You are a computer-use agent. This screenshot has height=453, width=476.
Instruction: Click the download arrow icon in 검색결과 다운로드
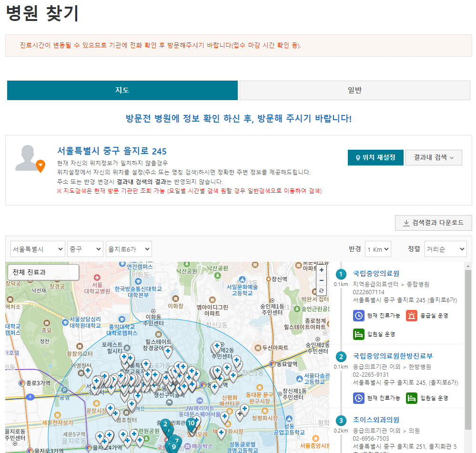406,223
